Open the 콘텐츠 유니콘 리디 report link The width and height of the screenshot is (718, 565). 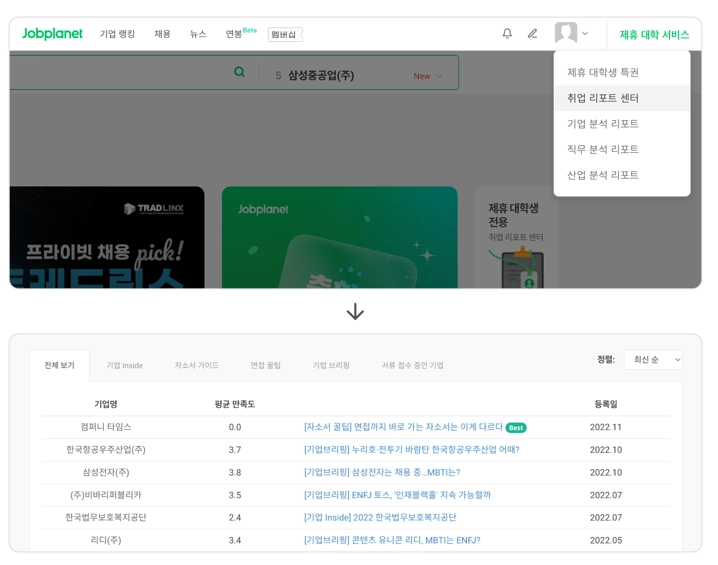[392, 540]
